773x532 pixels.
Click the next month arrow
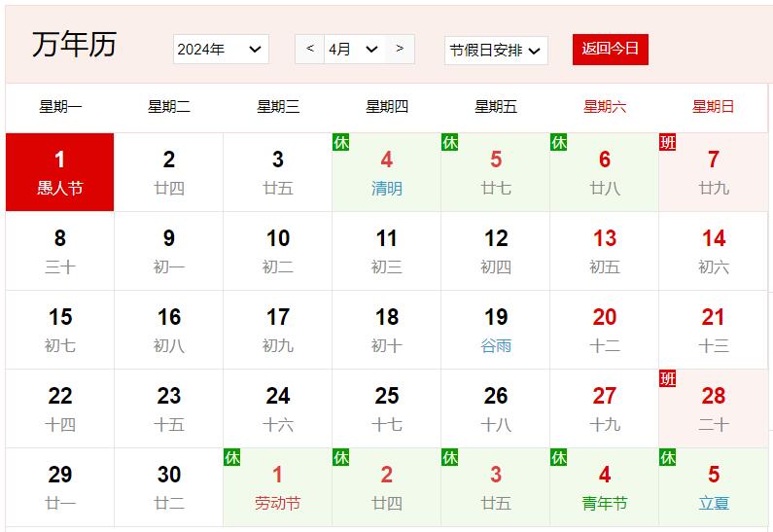point(400,49)
